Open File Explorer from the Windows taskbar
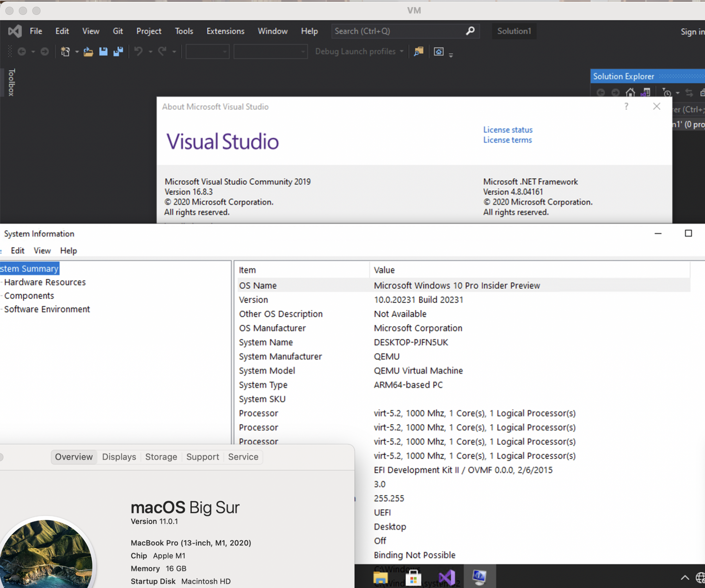The width and height of the screenshot is (705, 588). click(380, 578)
